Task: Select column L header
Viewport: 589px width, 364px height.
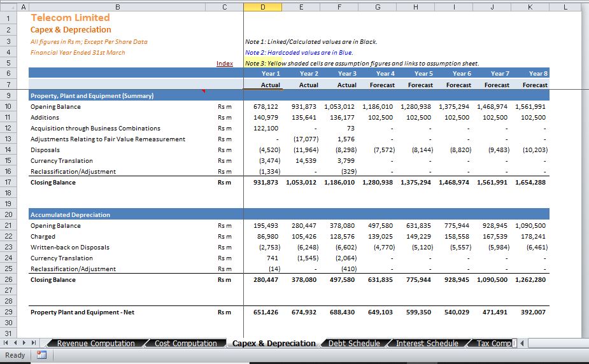Action: [x=565, y=7]
